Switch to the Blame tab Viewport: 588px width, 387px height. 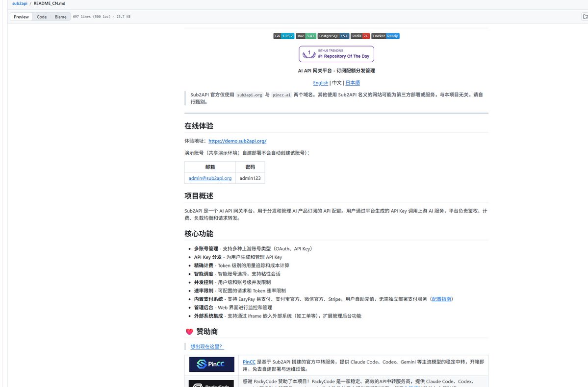coord(60,16)
